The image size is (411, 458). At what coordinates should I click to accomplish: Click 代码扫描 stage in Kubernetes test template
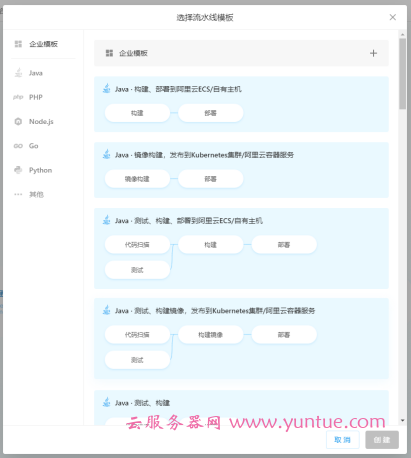click(137, 335)
